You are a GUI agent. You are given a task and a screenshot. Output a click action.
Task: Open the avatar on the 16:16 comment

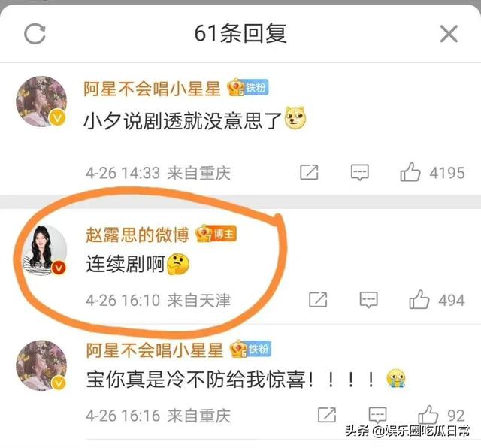click(42, 365)
